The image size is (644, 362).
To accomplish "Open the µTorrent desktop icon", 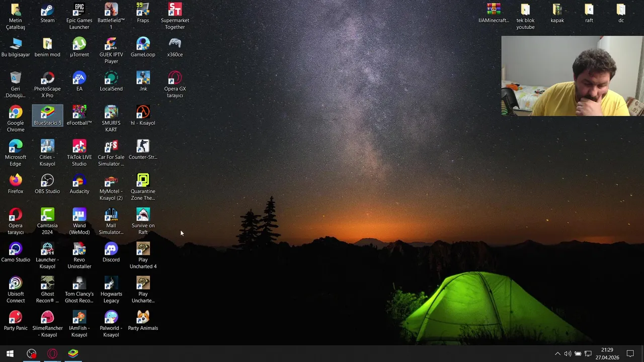I will click(79, 47).
